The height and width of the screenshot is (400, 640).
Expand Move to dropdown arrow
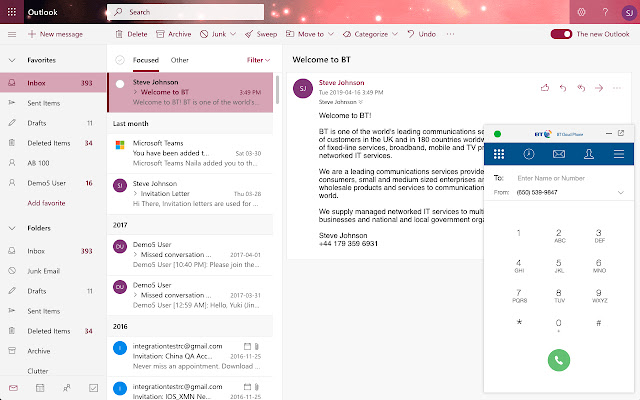click(331, 34)
